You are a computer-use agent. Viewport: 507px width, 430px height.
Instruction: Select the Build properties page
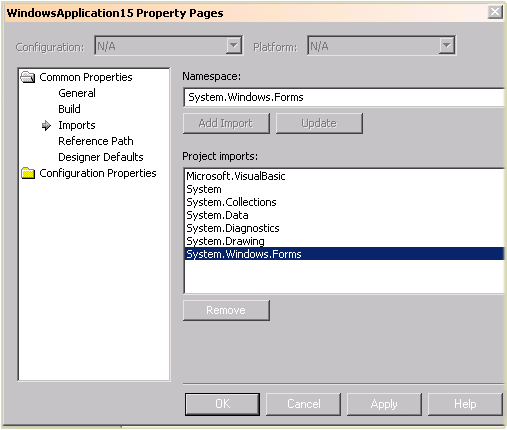pyautogui.click(x=69, y=109)
